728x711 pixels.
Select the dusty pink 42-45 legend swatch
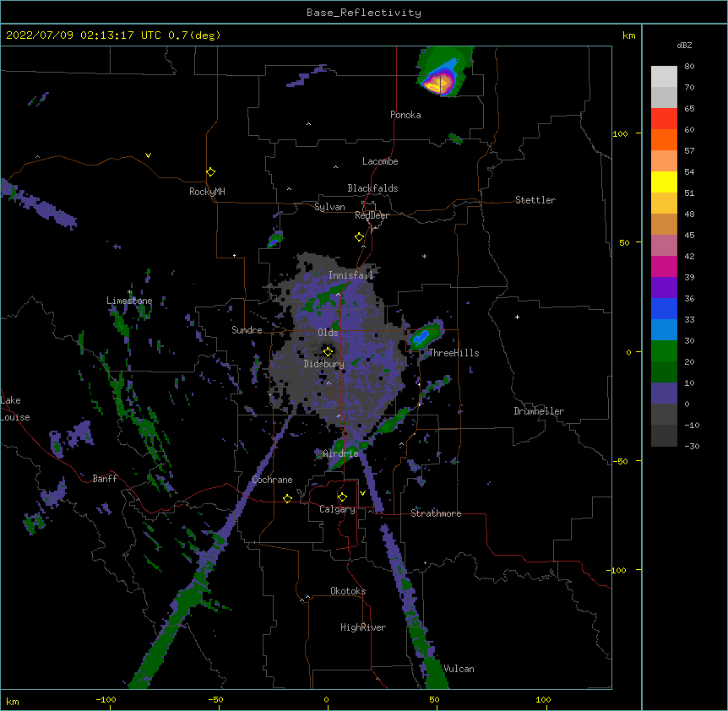[x=664, y=246]
